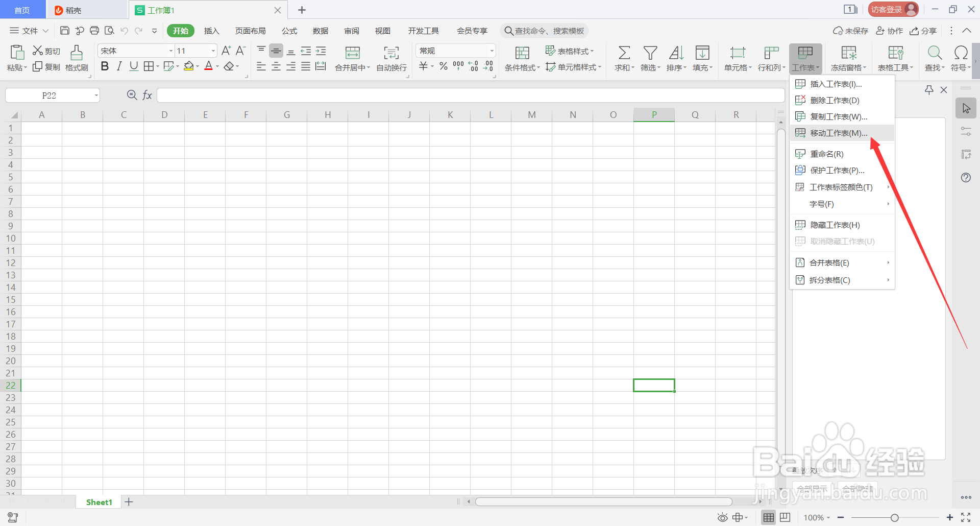Click the 访客登录 login button
This screenshot has height=526, width=980.
(x=893, y=9)
